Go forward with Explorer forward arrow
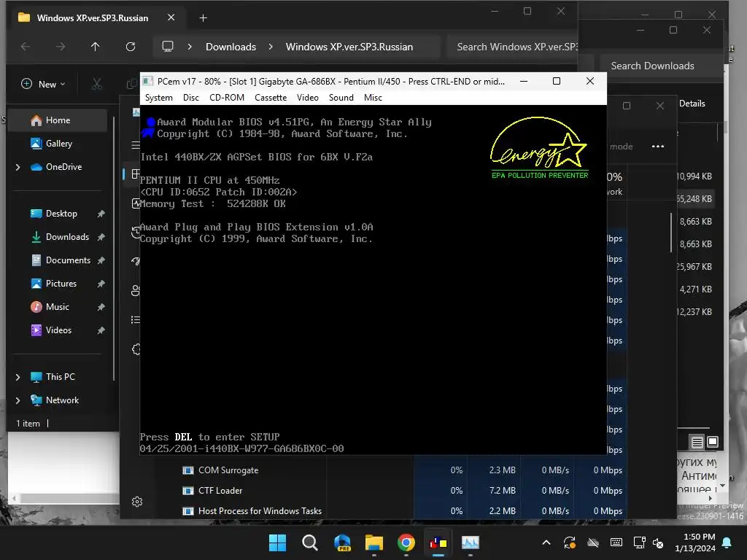This screenshot has height=560, width=747. [61, 47]
